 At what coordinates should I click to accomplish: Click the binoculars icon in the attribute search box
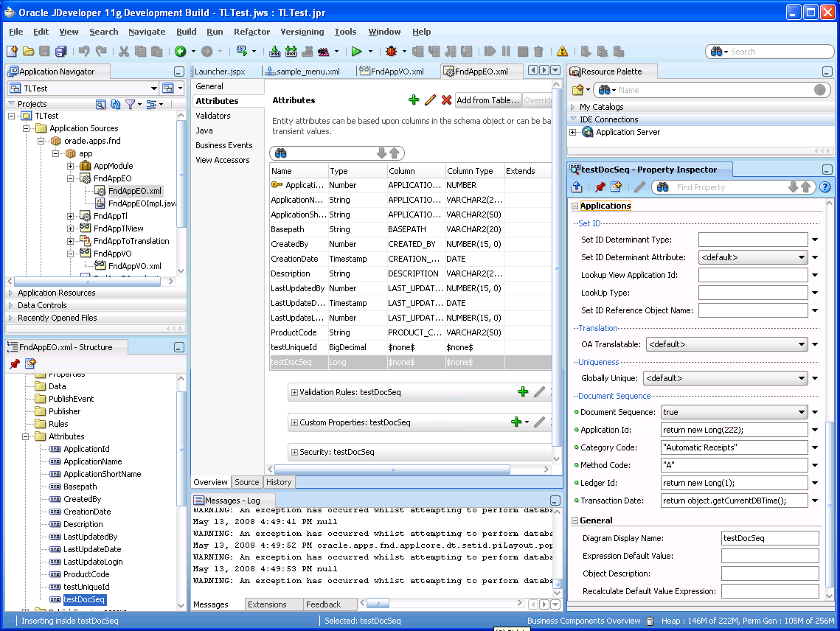point(281,153)
